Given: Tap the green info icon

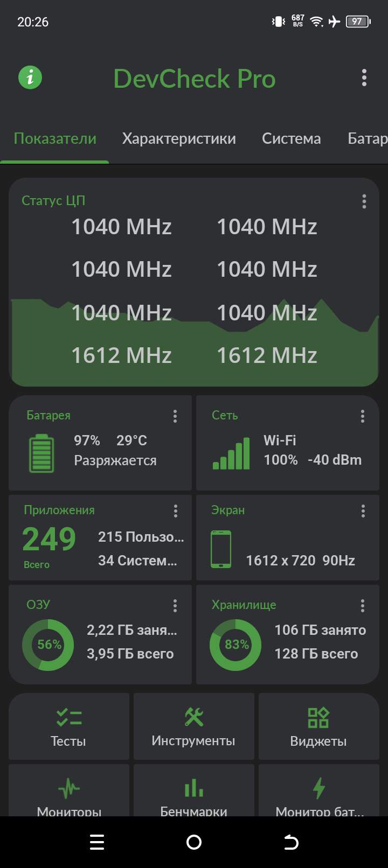Looking at the screenshot, I should point(30,78).
